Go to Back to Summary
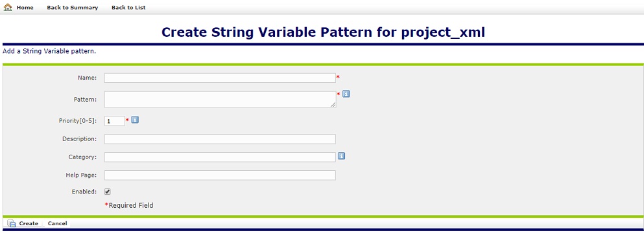The height and width of the screenshot is (233, 644). coord(72,7)
